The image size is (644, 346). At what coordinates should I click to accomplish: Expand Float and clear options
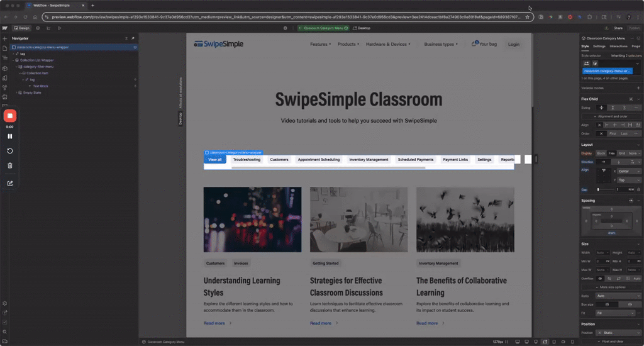610,342
